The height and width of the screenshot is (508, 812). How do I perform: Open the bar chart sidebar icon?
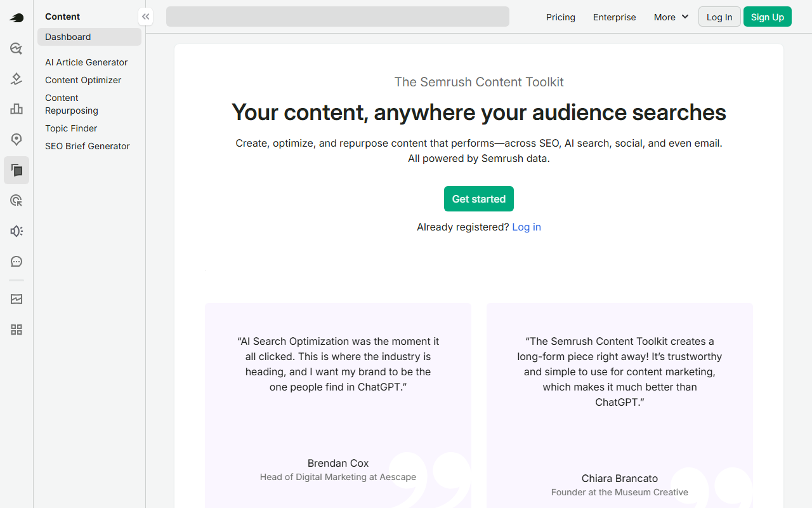click(x=16, y=109)
